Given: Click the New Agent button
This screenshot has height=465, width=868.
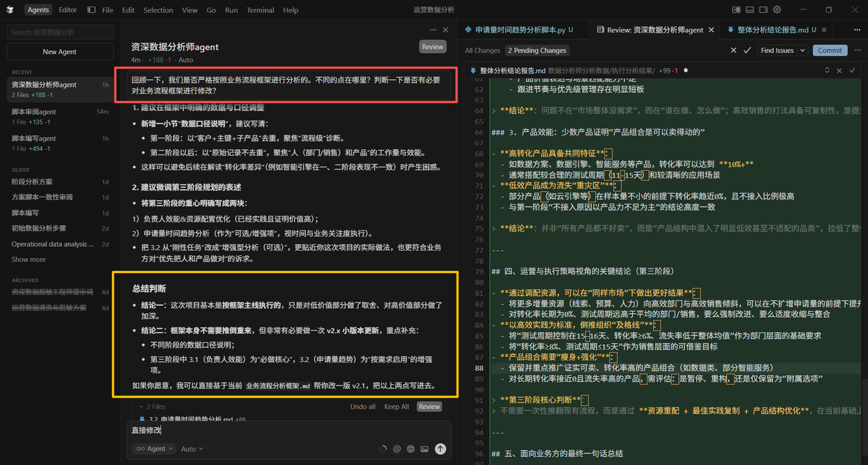Looking at the screenshot, I should click(60, 52).
